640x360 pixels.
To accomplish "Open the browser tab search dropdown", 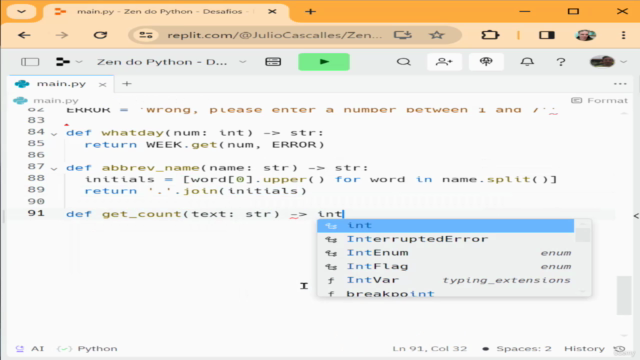I will tap(22, 11).
